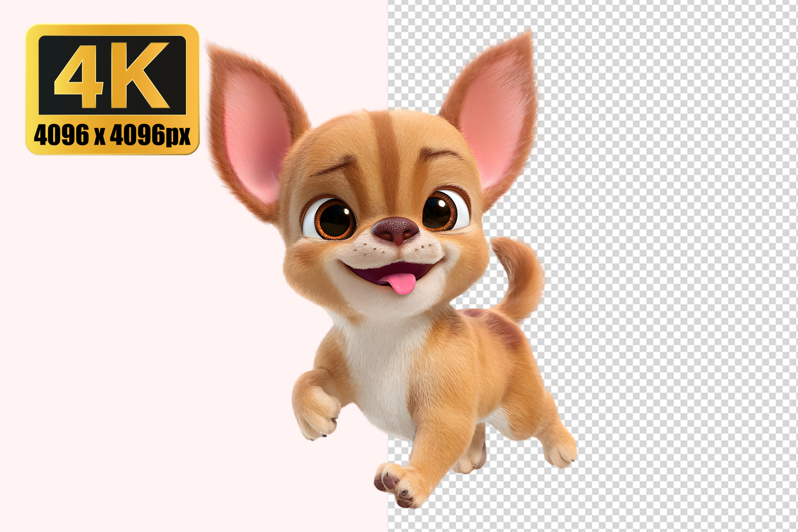The height and width of the screenshot is (532, 798).
Task: Click the empty transparent checkerboard area
Action: pos(681,266)
